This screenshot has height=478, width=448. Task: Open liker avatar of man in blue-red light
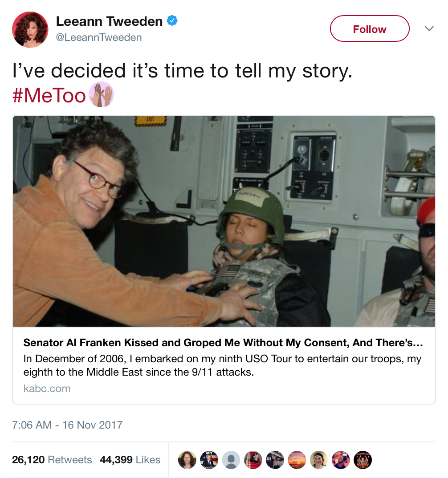tap(341, 460)
